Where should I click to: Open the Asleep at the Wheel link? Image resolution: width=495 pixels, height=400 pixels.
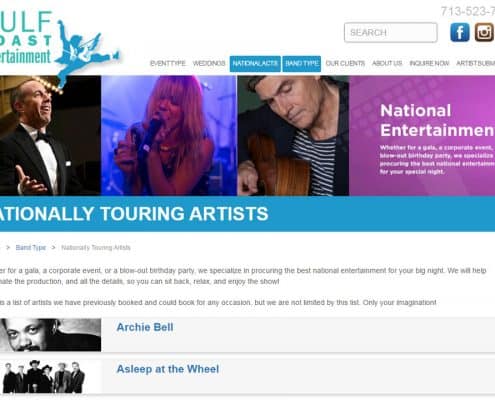[x=168, y=369]
